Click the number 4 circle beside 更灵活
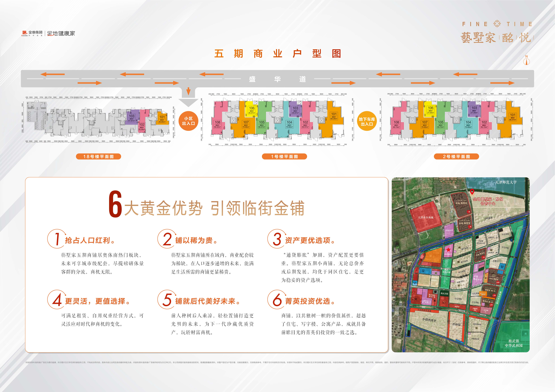 pyautogui.click(x=57, y=300)
